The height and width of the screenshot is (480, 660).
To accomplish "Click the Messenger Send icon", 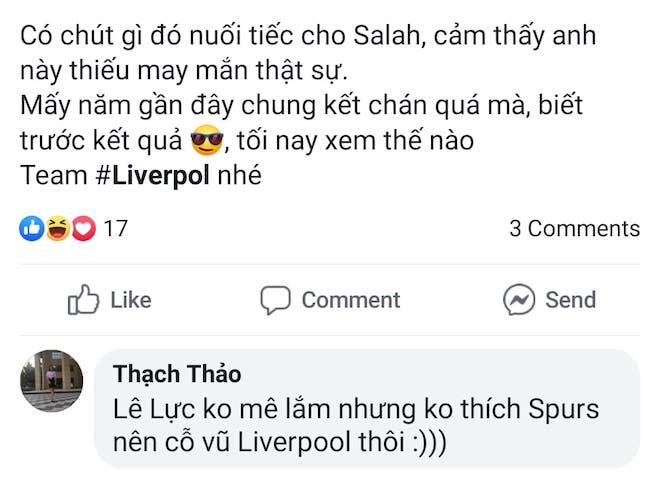I will 519,300.
